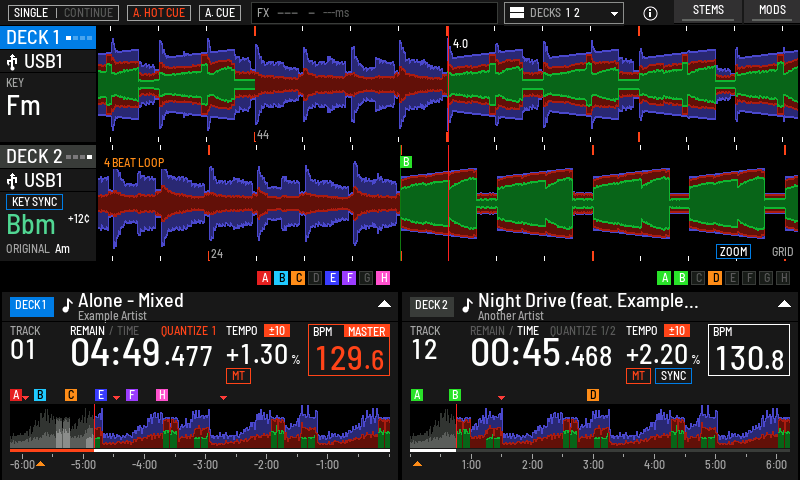Select Deck 1 hot cue B in bank row
The image size is (800, 480).
pyautogui.click(x=281, y=278)
